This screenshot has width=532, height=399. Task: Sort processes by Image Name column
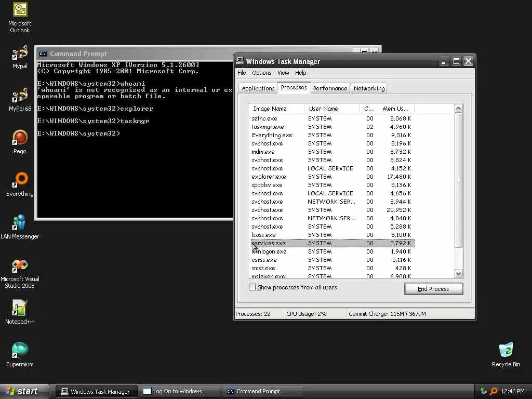(276, 109)
